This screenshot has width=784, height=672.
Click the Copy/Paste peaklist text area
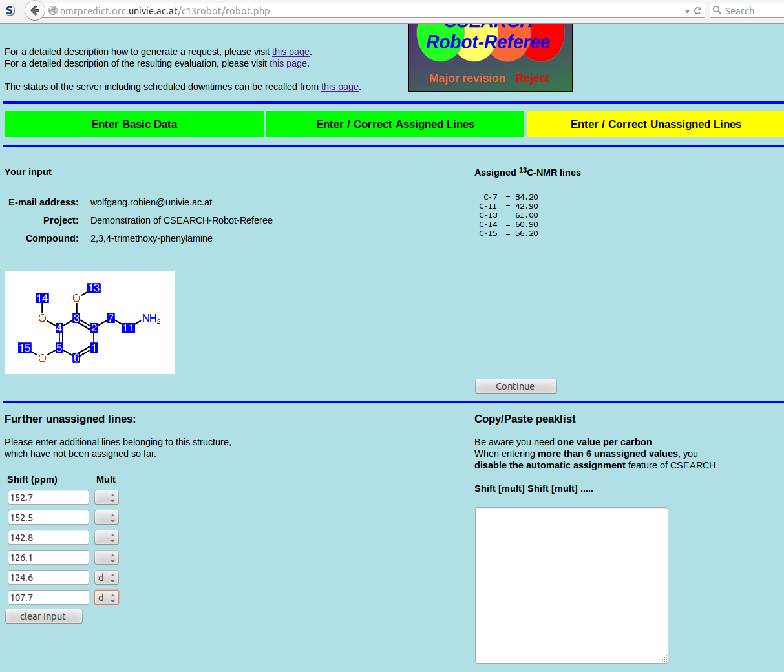click(x=571, y=585)
